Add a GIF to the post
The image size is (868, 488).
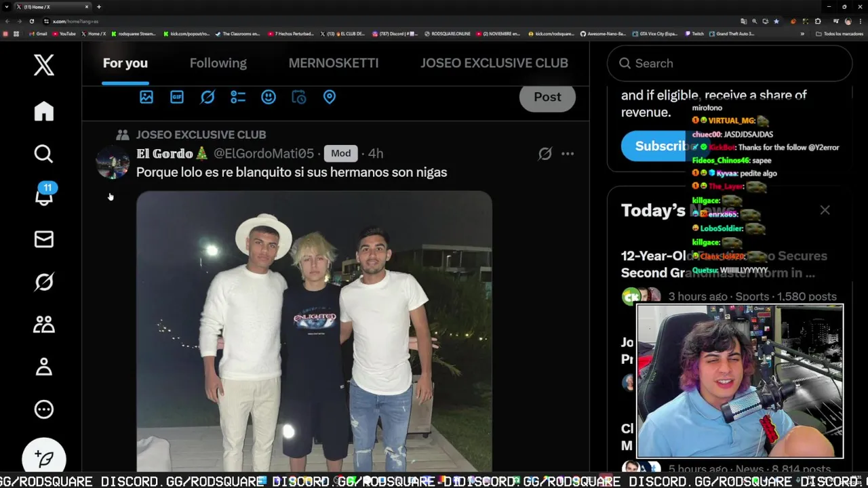click(x=177, y=97)
